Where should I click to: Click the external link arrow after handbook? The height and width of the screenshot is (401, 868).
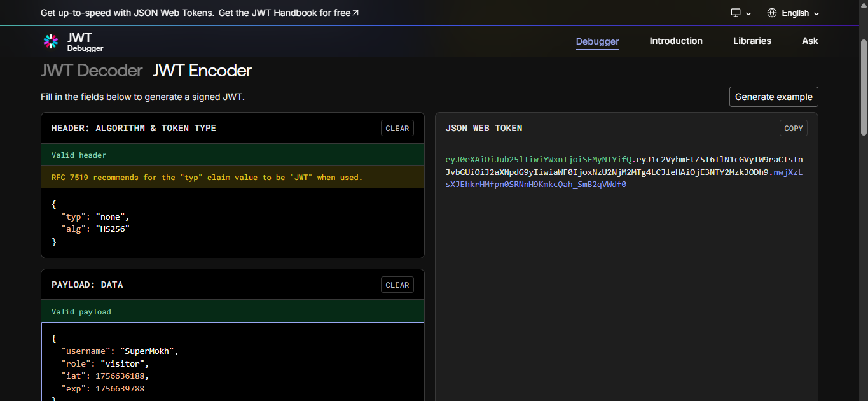pos(355,13)
